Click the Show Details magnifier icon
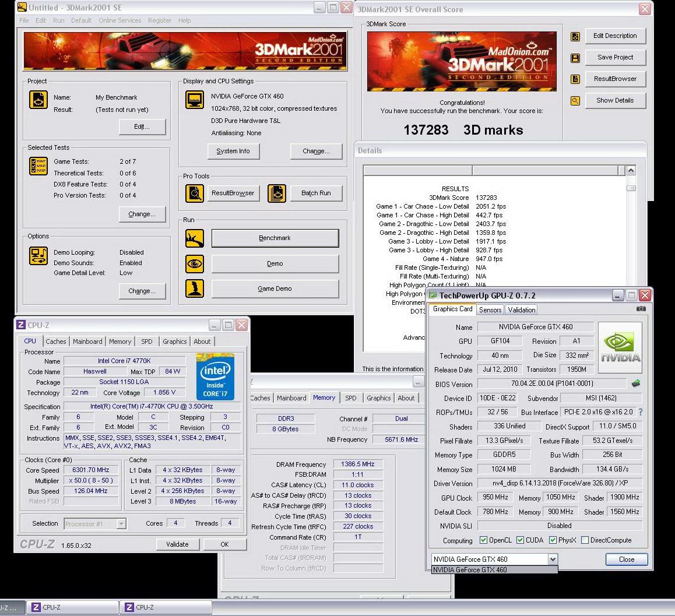 tap(575, 101)
